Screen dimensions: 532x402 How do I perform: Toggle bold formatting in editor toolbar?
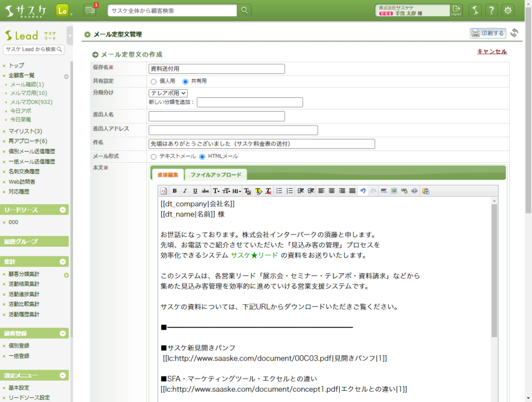tap(174, 191)
